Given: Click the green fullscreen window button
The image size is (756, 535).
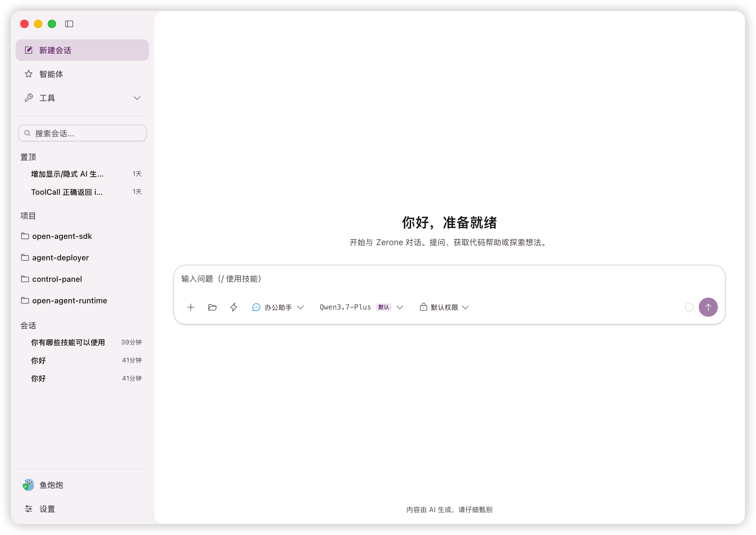Looking at the screenshot, I should tap(52, 24).
